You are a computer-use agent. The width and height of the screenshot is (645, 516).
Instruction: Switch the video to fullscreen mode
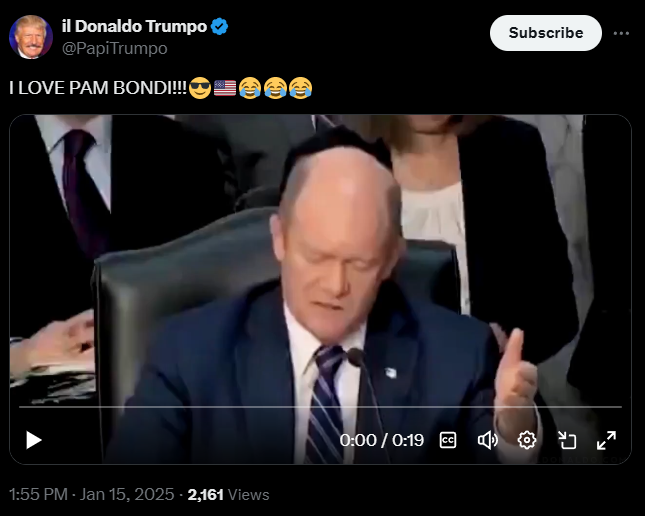point(606,440)
